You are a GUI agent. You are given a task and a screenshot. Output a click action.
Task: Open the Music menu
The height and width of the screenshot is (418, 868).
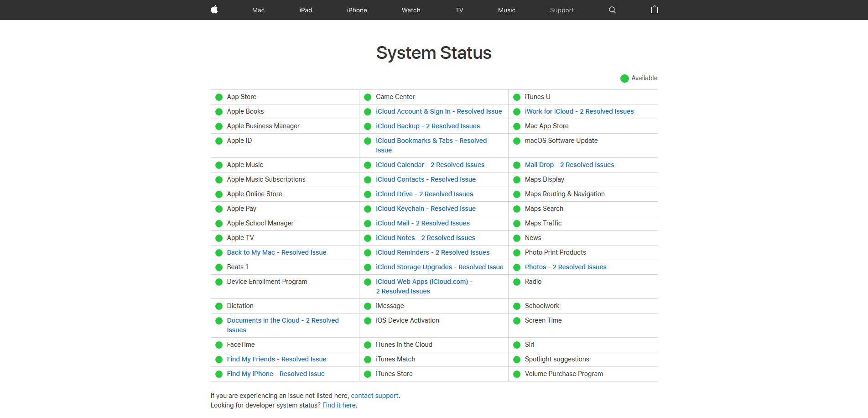(507, 10)
